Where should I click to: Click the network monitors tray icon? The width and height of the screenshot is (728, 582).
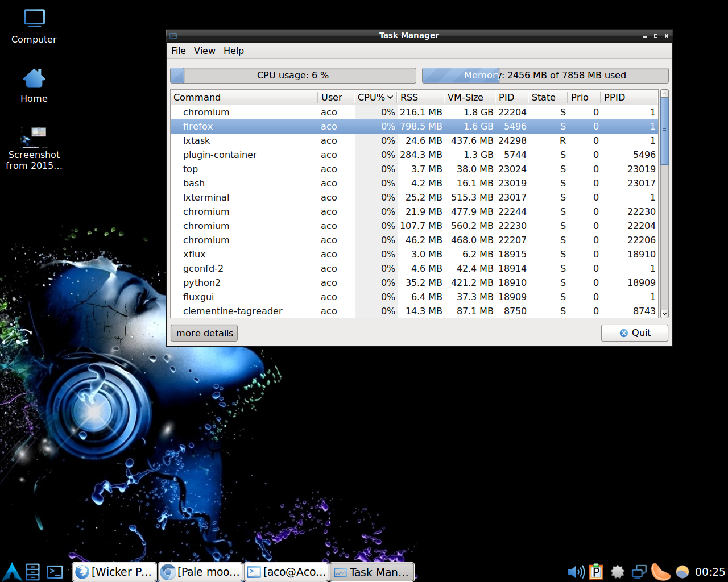(639, 572)
